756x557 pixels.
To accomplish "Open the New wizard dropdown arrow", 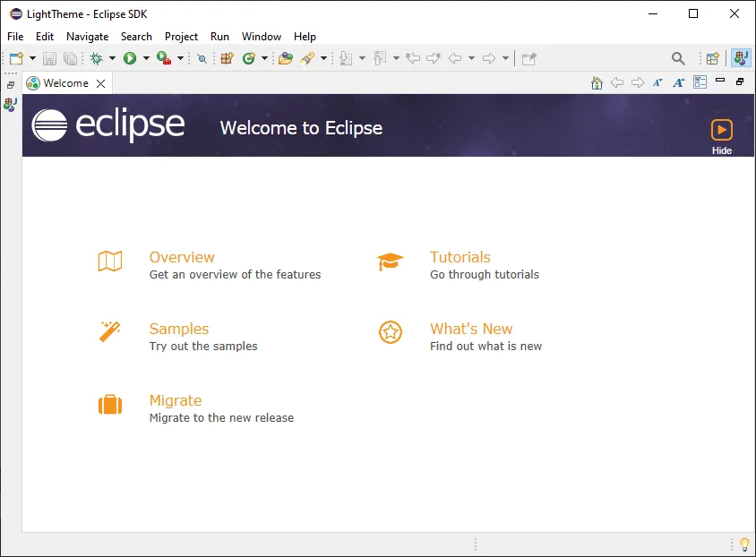I will coord(33,58).
